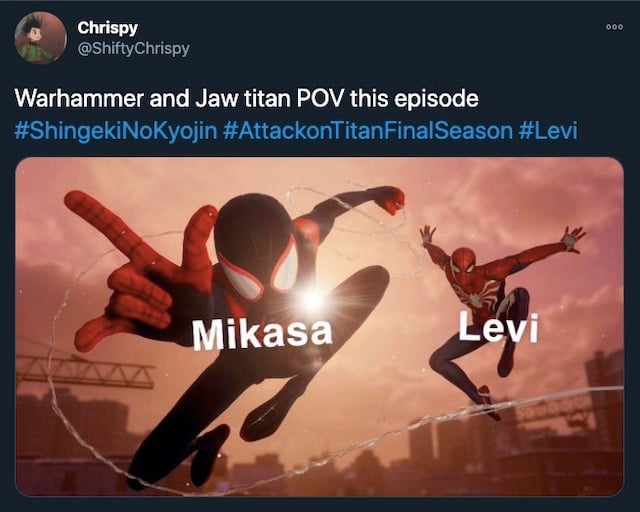Open the three-dot more options menu
The width and height of the screenshot is (640, 512).
615,27
